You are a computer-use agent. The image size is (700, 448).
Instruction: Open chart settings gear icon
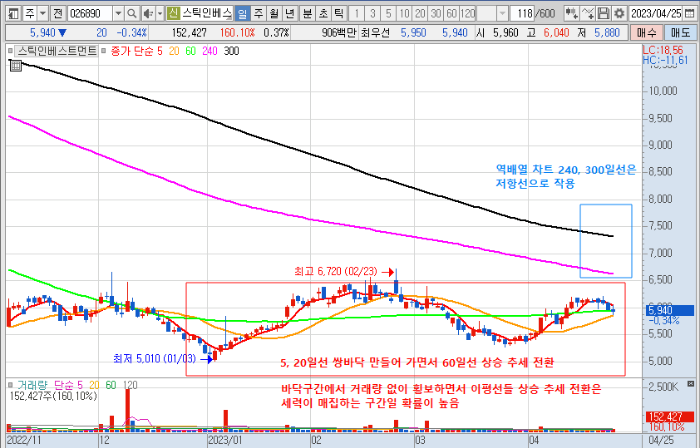coord(619,14)
